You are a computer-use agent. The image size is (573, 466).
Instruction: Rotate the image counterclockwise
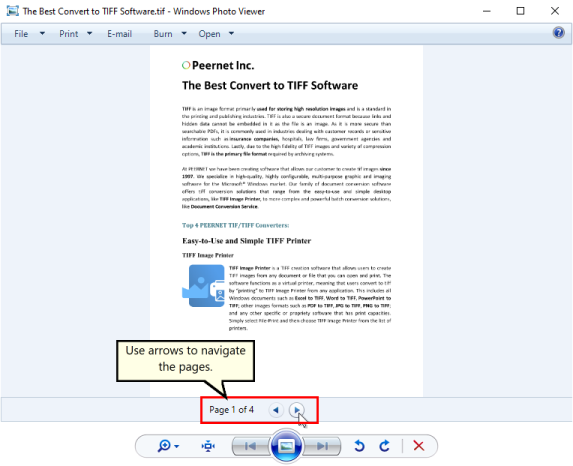[x=359, y=446]
